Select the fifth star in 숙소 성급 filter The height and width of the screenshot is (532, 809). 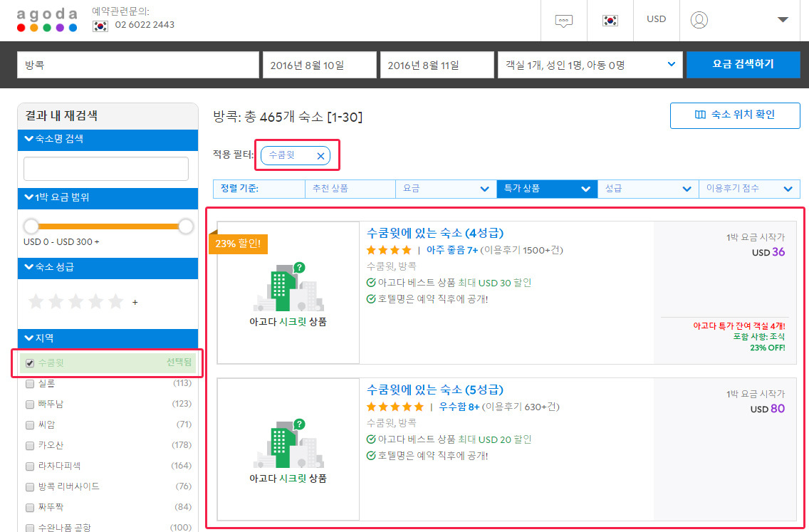115,301
